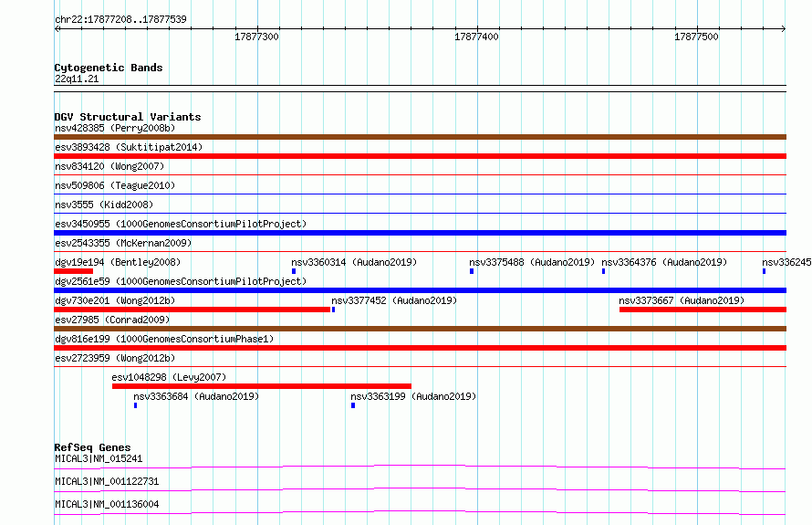Click the nsv3364376 (Audano2019) blue marker
The image size is (812, 525).
click(603, 271)
